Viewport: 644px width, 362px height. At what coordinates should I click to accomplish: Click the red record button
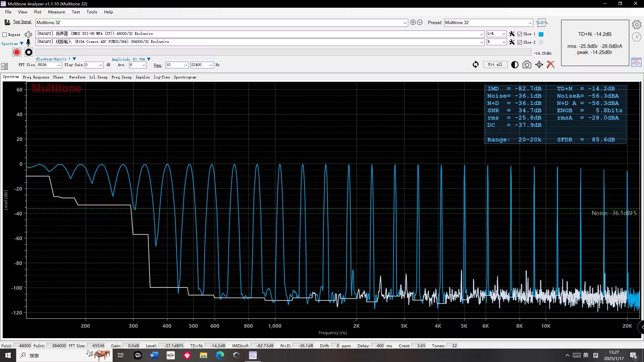17,52
